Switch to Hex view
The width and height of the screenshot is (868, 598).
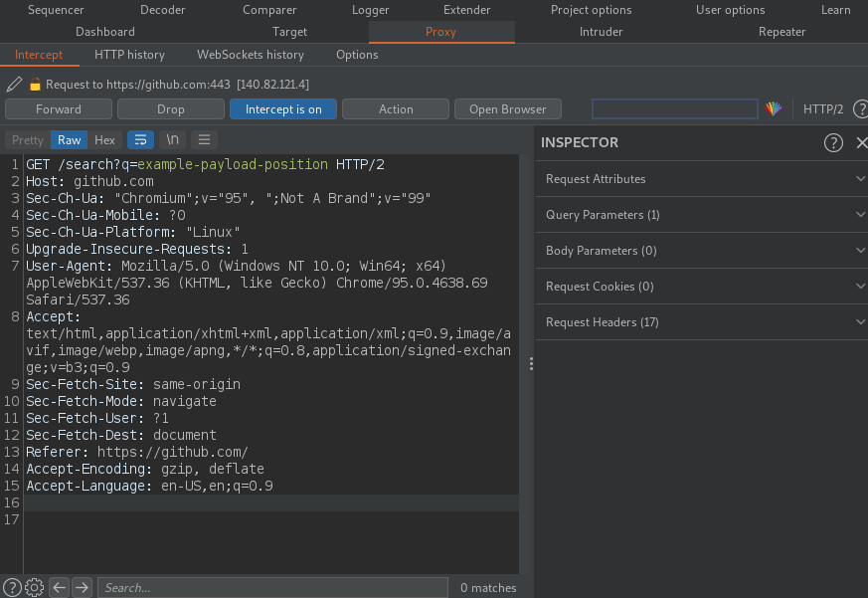(x=104, y=139)
